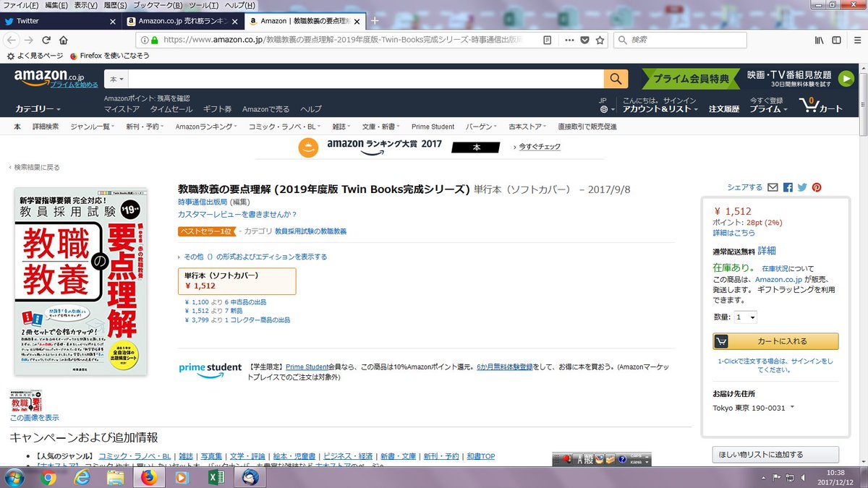Bookmark this page with the star icon
Viewport: 868px width, 488px height.
click(x=600, y=40)
